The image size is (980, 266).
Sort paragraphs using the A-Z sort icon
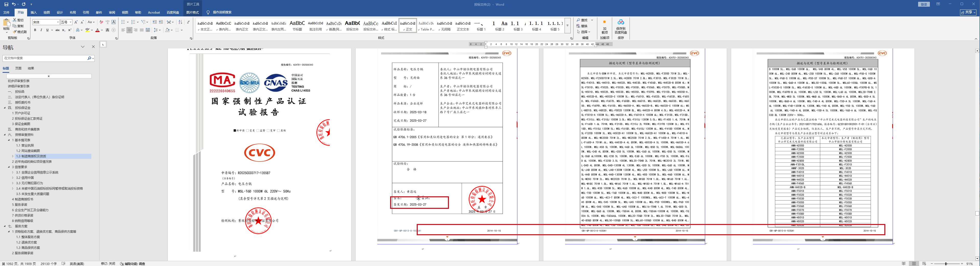[180, 22]
